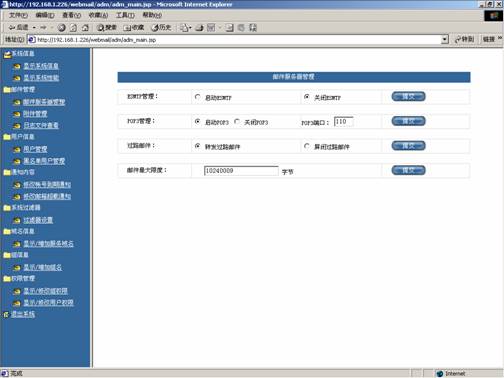
Task: Open the 搜索 search toolbar button
Action: pos(106,28)
